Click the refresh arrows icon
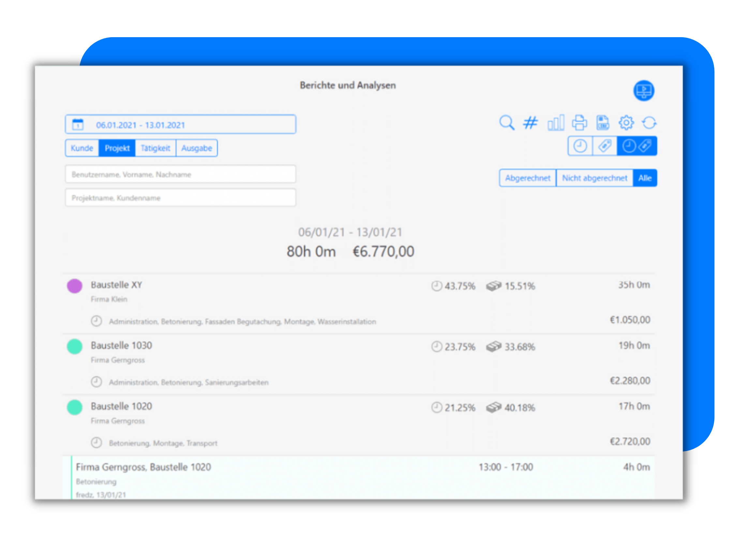This screenshot has width=756, height=534. pyautogui.click(x=649, y=123)
